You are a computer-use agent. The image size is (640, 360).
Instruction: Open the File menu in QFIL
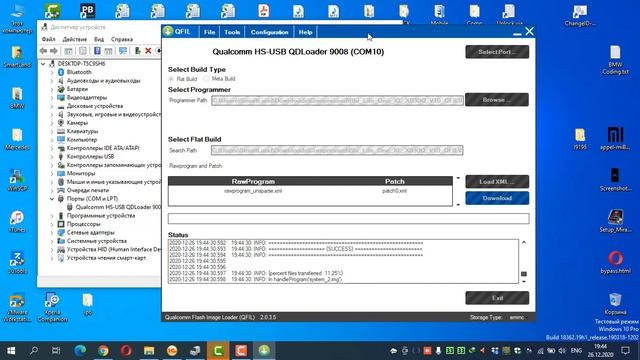point(209,32)
